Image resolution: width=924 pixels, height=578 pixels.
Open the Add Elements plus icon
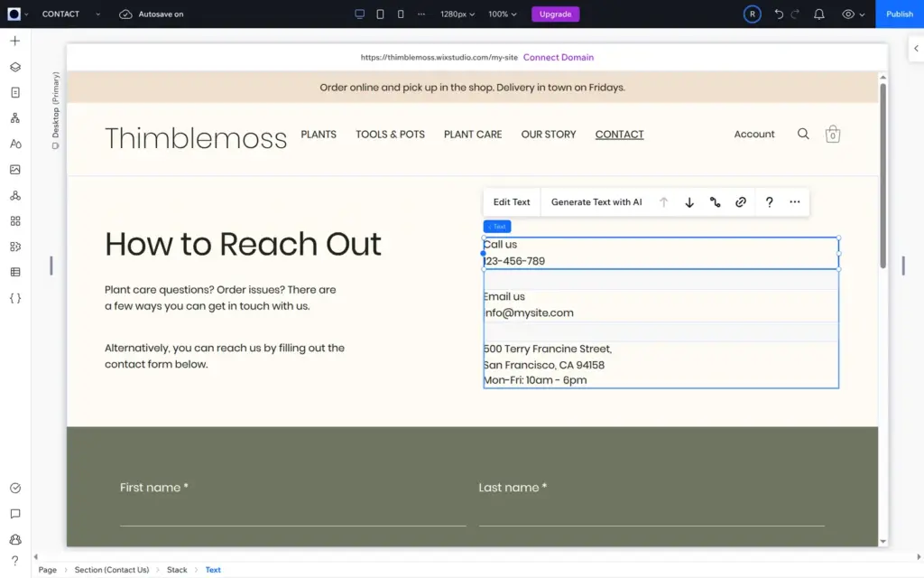(x=15, y=41)
